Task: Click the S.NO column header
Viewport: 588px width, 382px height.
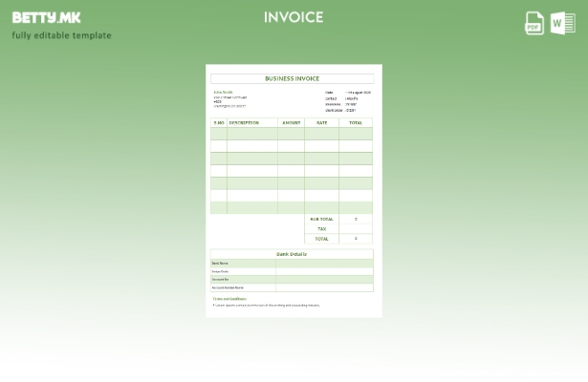Action: point(219,122)
